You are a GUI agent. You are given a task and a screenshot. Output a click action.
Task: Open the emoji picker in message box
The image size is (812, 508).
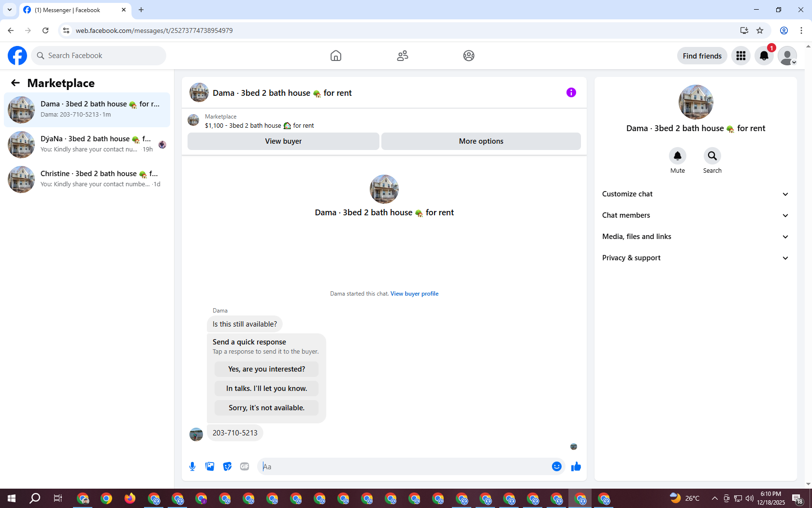point(557,466)
